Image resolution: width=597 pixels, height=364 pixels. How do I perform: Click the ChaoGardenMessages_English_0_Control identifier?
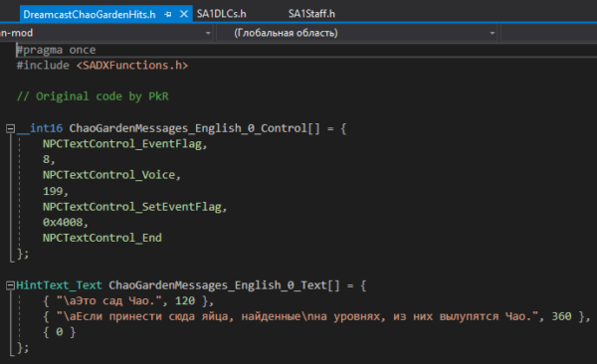click(x=188, y=128)
